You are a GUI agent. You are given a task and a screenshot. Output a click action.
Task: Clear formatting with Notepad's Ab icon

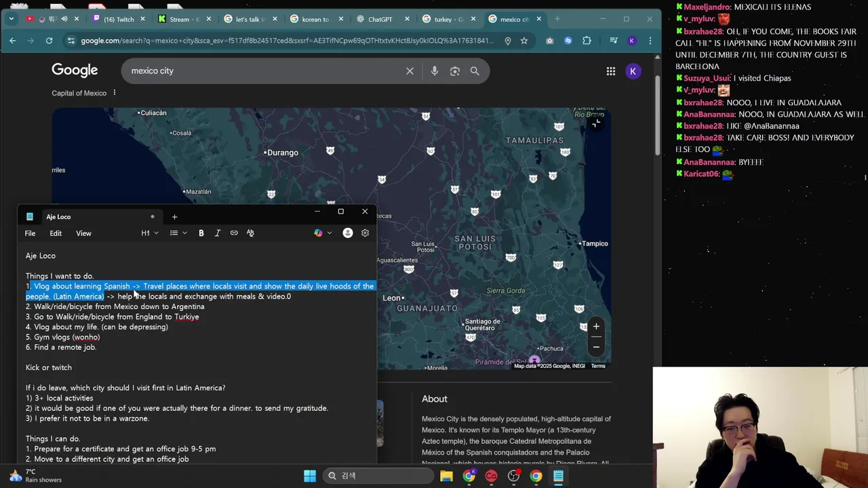tap(250, 233)
